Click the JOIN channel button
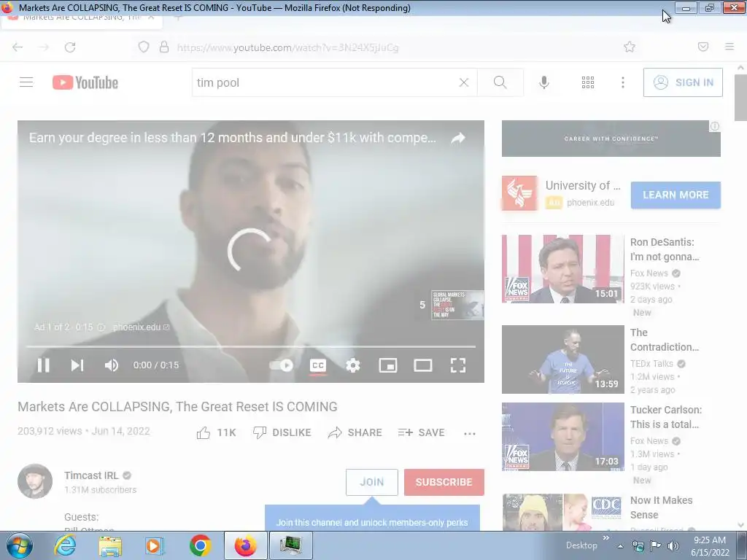747x560 pixels. click(x=371, y=482)
